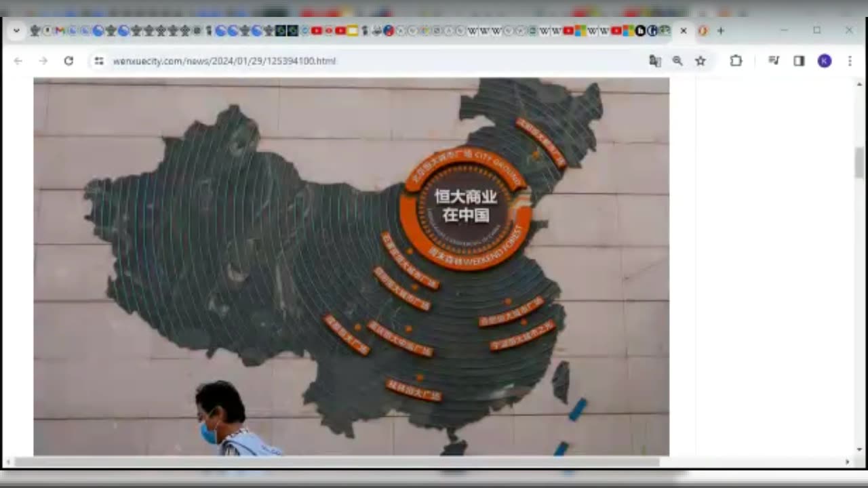Image resolution: width=868 pixels, height=488 pixels.
Task: Click the horizontal scrollbar right arrow
Action: point(847,462)
